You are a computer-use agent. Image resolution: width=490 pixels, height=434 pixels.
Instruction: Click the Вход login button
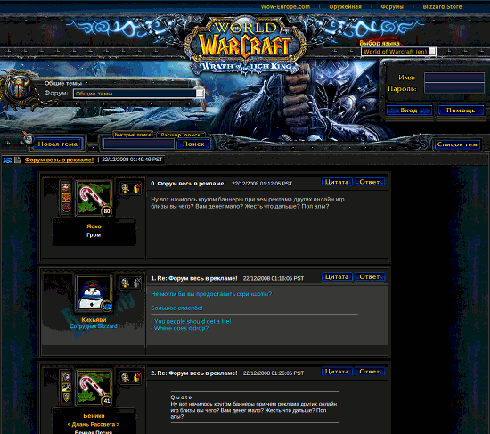click(x=409, y=110)
